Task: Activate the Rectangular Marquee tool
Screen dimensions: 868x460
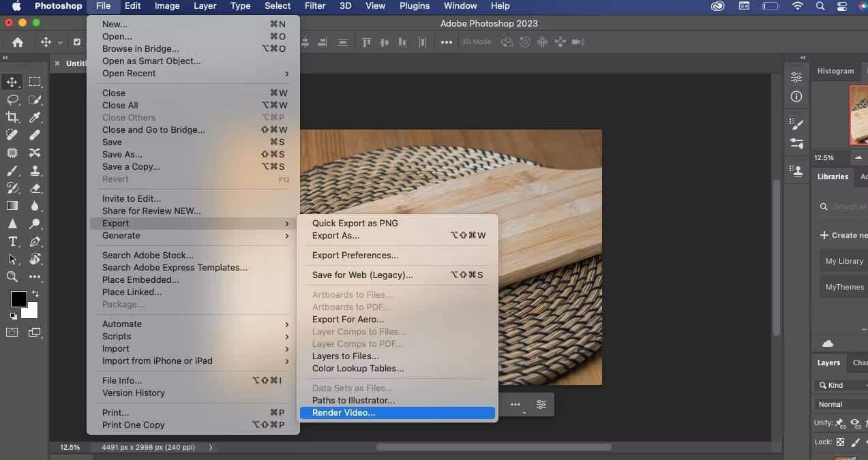Action: [x=35, y=82]
